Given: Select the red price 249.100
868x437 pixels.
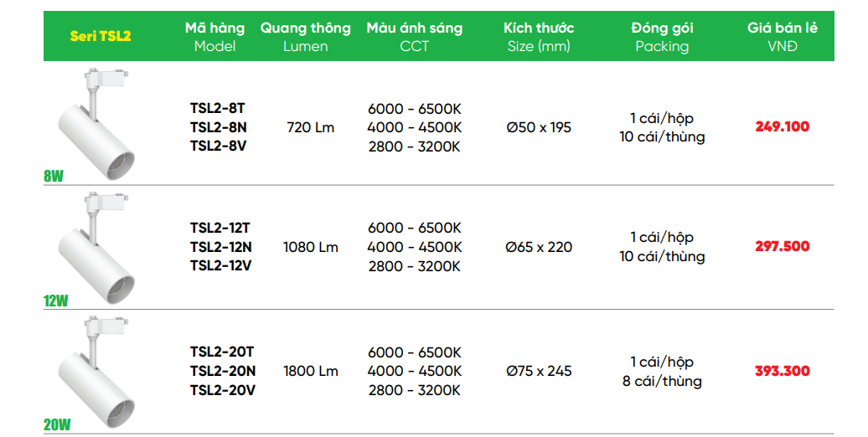Looking at the screenshot, I should 783,126.
